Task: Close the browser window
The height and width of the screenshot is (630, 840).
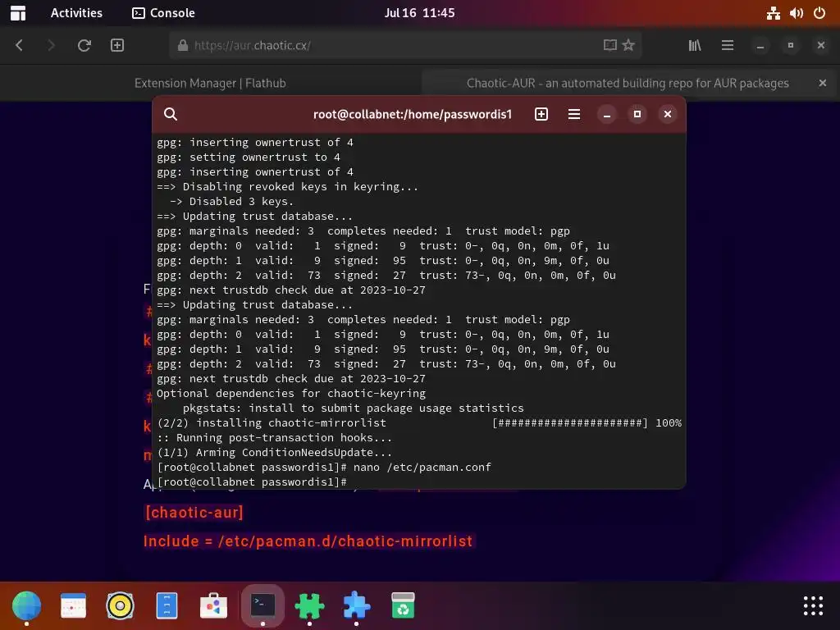Action: [x=820, y=46]
